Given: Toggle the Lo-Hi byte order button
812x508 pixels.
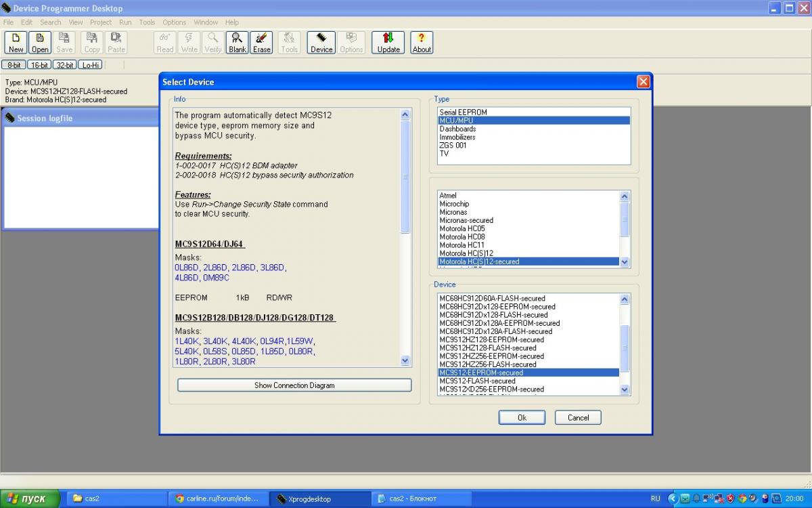Looking at the screenshot, I should click(90, 65).
